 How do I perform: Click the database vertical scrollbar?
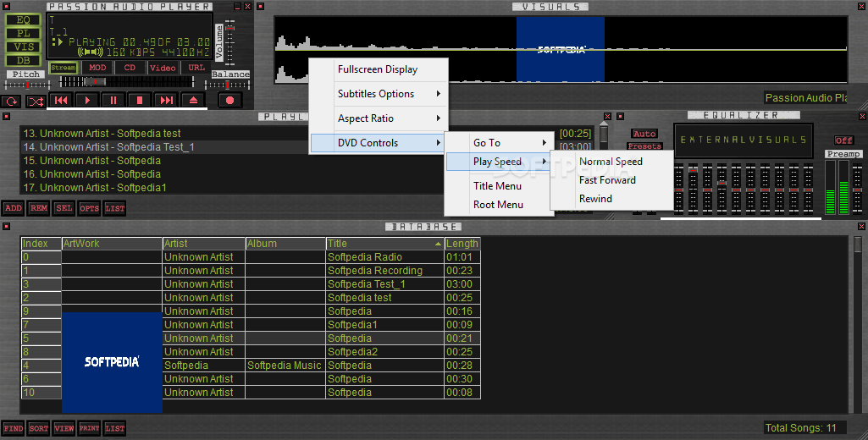pyautogui.click(x=858, y=324)
